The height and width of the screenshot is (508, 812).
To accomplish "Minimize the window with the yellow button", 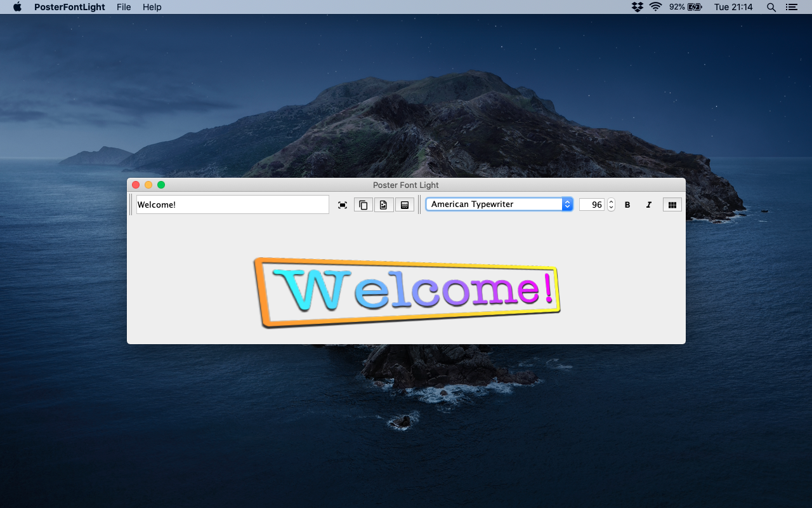I will 148,185.
